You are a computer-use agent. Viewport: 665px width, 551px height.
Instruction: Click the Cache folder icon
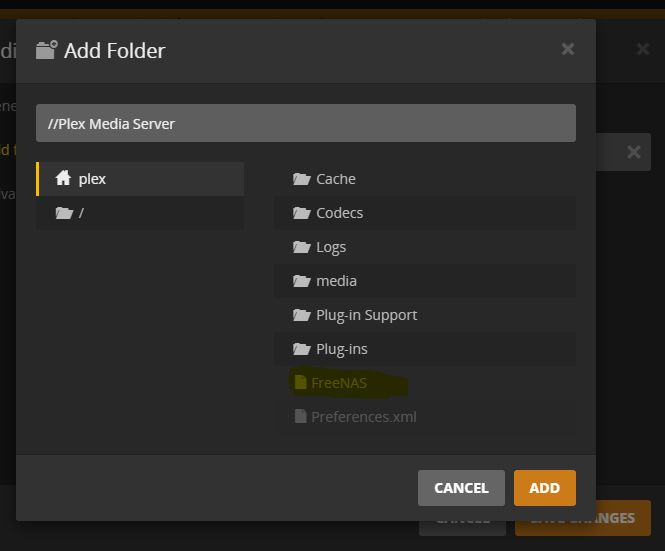pos(302,179)
